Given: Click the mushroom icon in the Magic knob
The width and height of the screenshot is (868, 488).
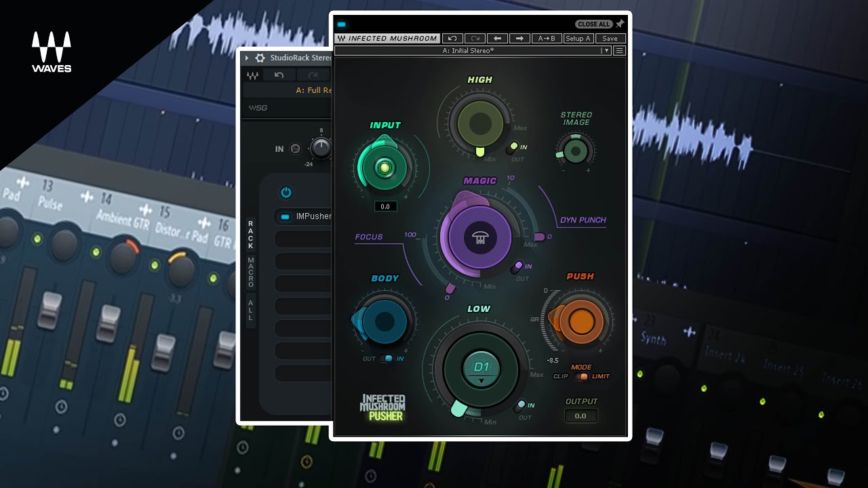Looking at the screenshot, I should coord(480,237).
